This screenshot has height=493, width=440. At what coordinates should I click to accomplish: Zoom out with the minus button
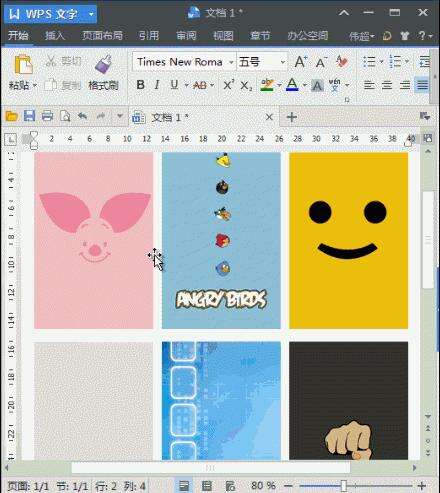coord(288,486)
